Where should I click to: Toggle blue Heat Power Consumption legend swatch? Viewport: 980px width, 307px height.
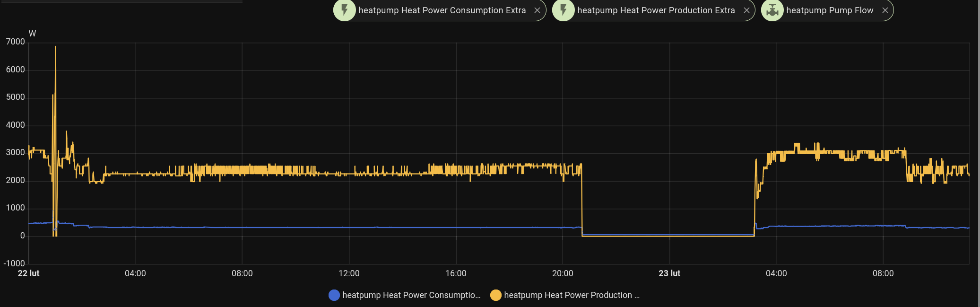coord(334,295)
